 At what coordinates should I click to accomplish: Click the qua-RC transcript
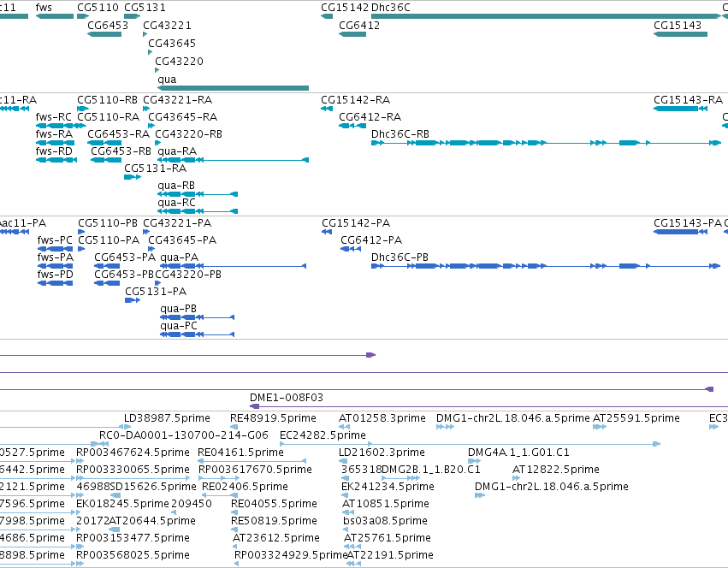point(198,211)
